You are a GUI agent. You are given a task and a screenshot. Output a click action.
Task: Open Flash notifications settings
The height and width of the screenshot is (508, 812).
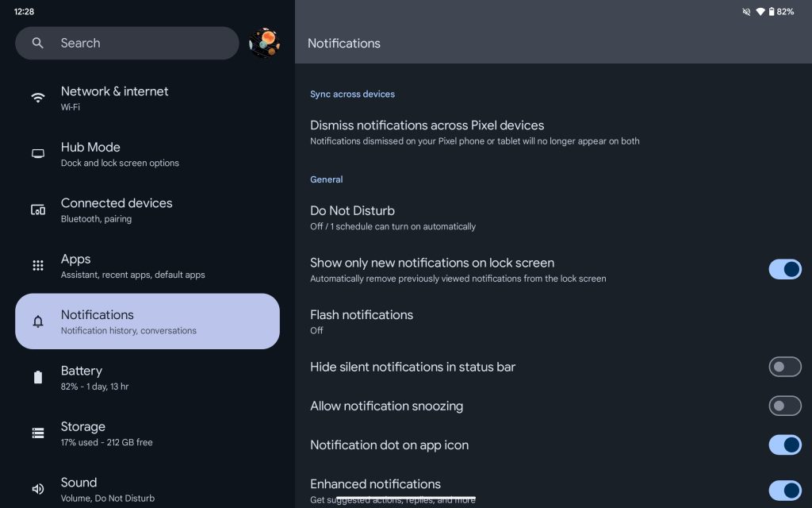(476, 321)
